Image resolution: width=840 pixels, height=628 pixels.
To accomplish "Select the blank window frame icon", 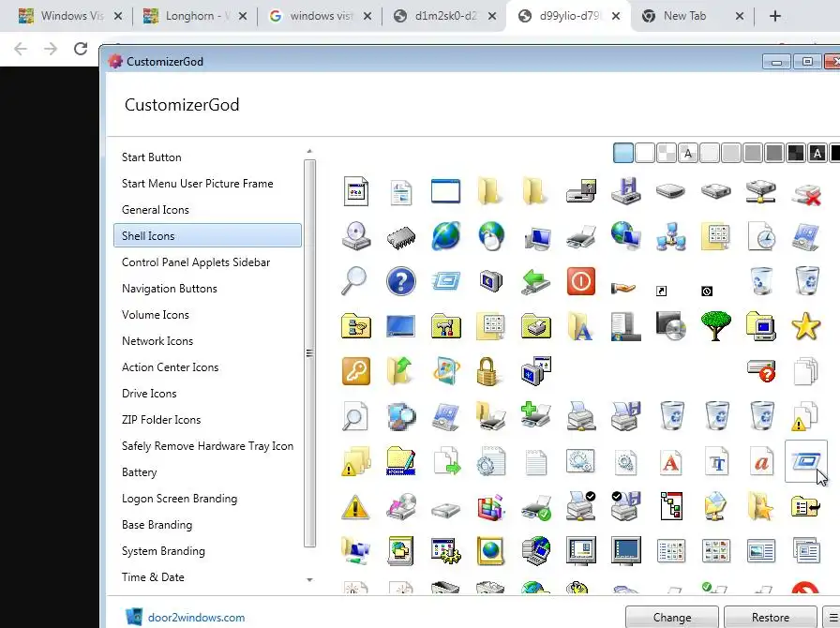I will 445,191.
